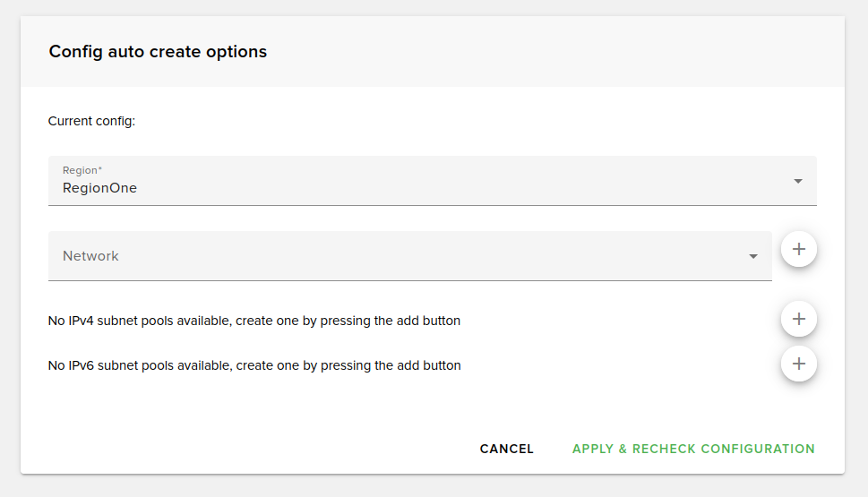Click the 'No IPv4 subnet pools available' message
Screen dimensions: 868x497
[254, 320]
